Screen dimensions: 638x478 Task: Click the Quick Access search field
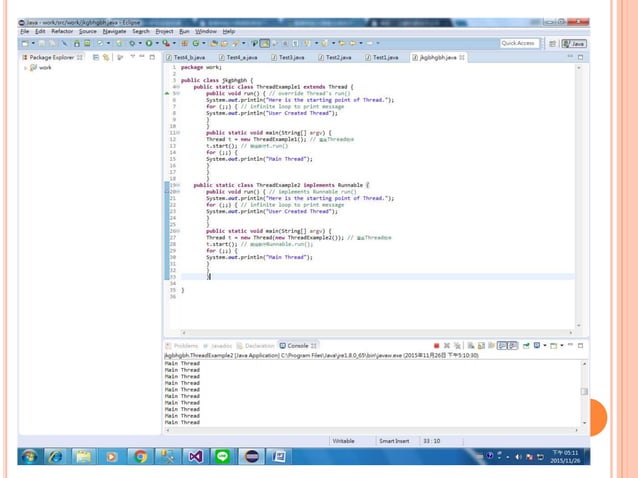click(x=518, y=44)
